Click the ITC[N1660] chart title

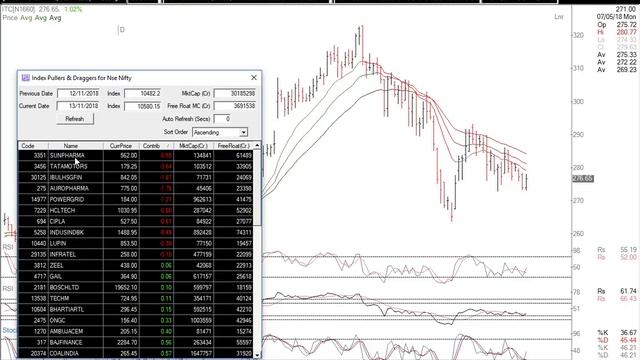[19, 9]
